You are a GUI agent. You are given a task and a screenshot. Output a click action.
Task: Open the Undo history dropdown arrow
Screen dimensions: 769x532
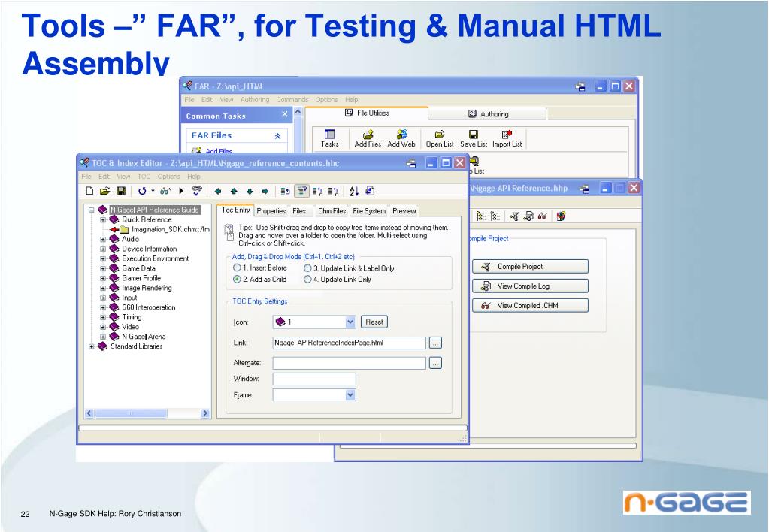coord(153,191)
